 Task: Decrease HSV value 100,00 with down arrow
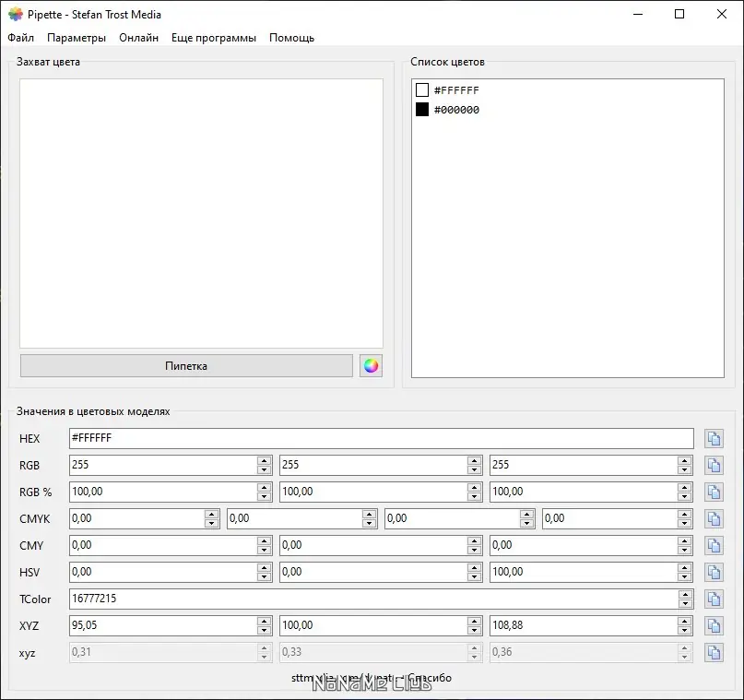pos(684,577)
